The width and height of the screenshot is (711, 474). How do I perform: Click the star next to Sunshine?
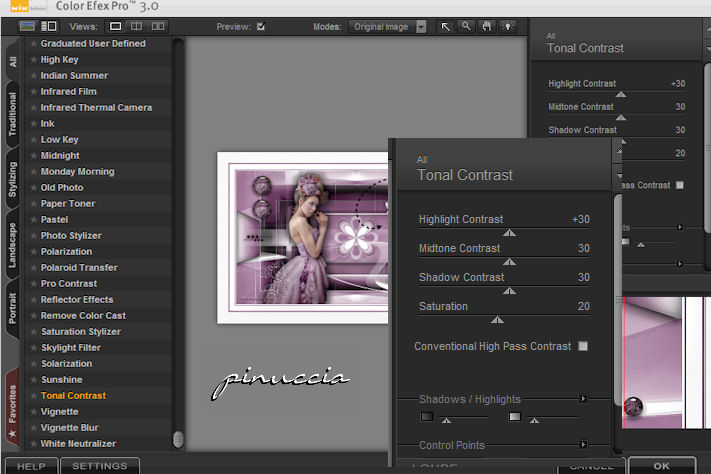[34, 380]
